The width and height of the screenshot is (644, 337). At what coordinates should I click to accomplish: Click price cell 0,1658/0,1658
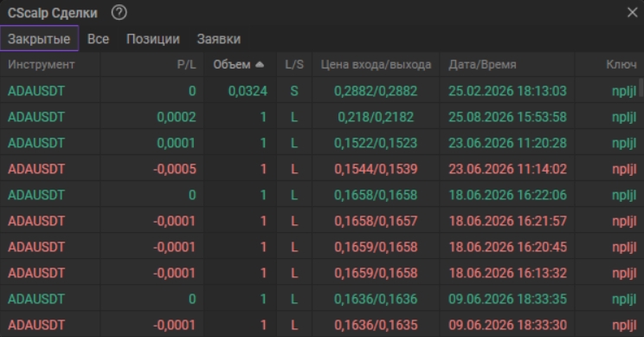376,195
